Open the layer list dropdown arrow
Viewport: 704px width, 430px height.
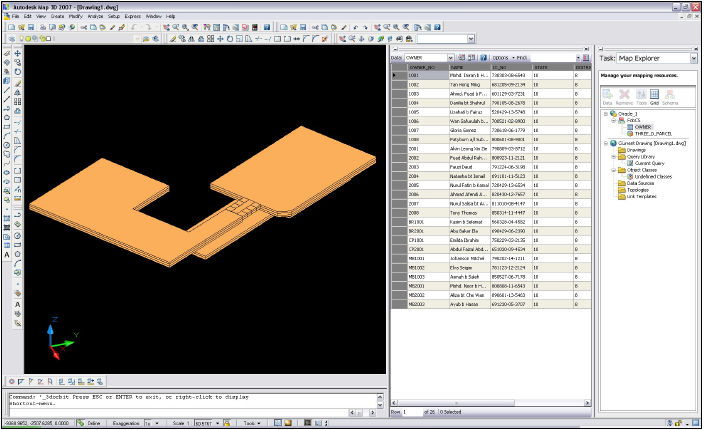click(x=137, y=39)
